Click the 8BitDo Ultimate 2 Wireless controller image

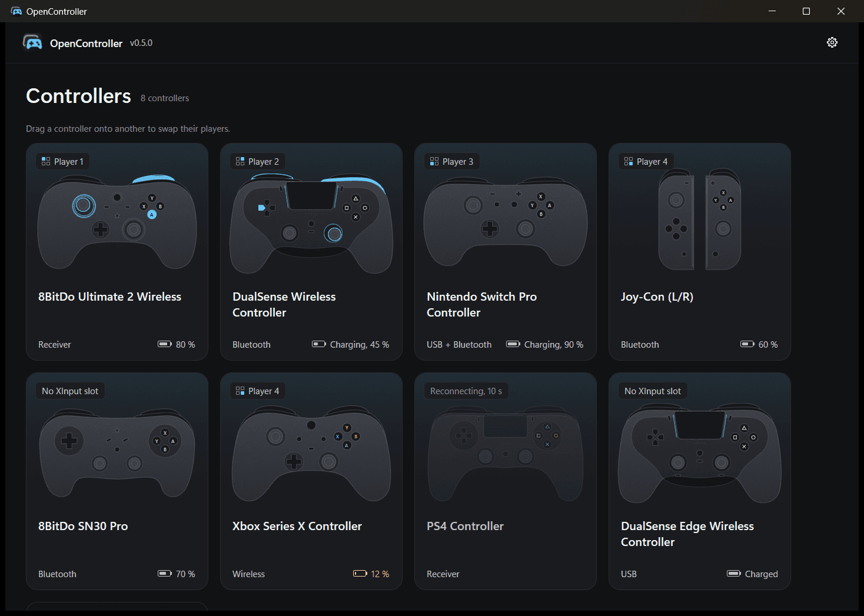coord(117,222)
